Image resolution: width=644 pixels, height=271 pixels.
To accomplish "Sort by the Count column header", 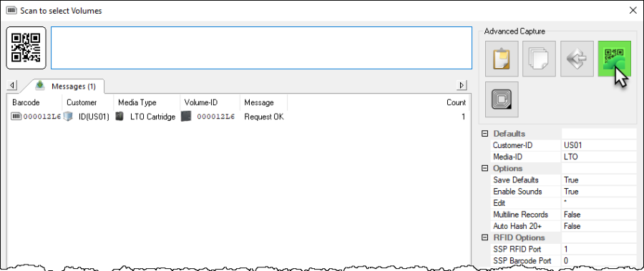I will pyautogui.click(x=456, y=103).
